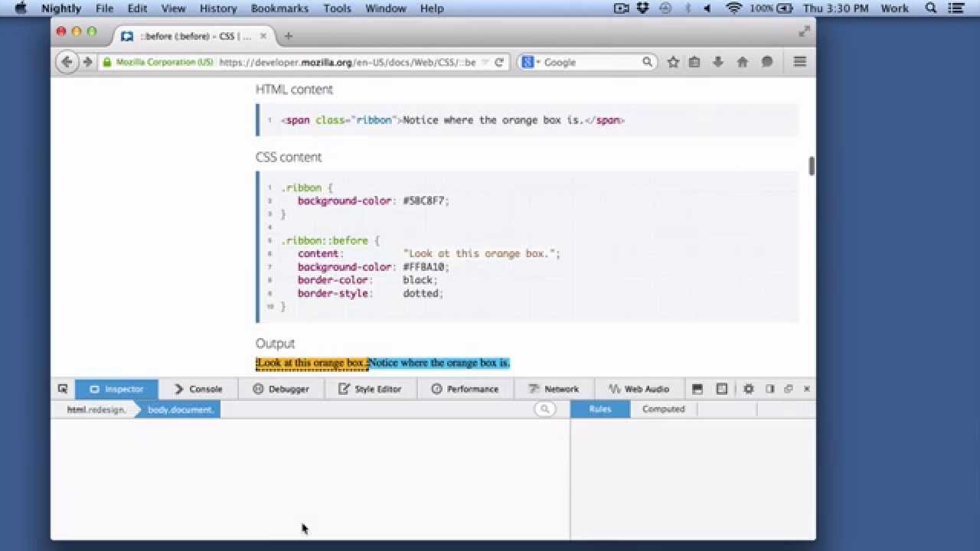Open the History menu

point(218,8)
